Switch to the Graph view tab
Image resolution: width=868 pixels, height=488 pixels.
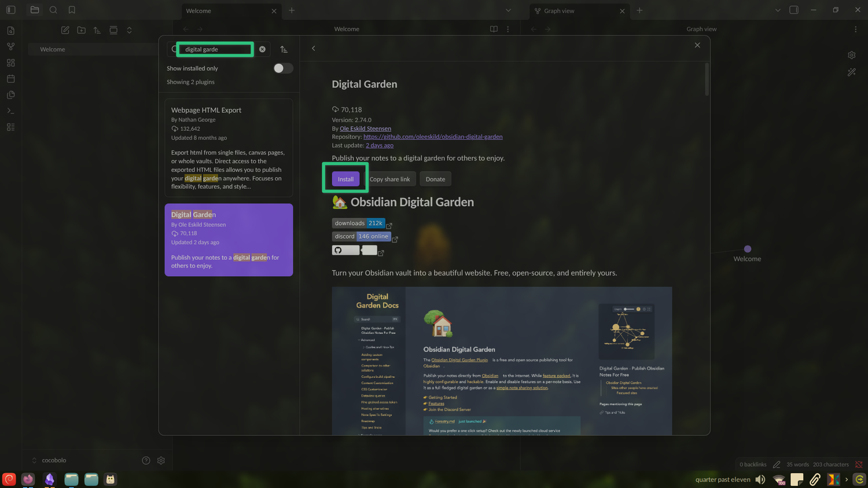coord(579,10)
